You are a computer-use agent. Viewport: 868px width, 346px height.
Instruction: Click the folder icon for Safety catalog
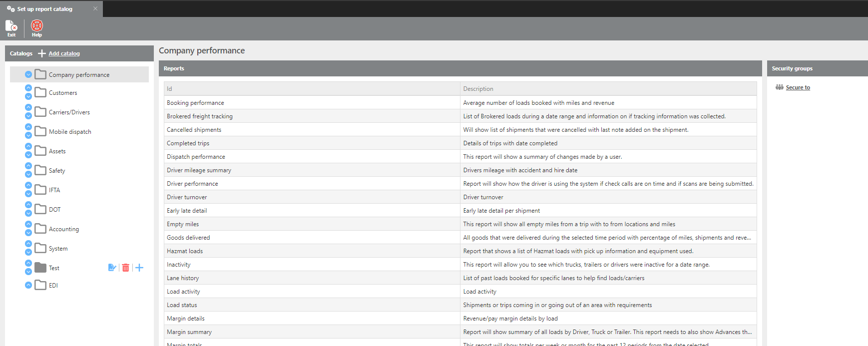(x=40, y=170)
